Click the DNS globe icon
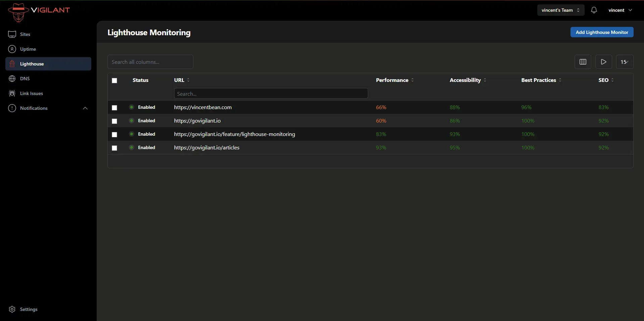 [x=12, y=79]
